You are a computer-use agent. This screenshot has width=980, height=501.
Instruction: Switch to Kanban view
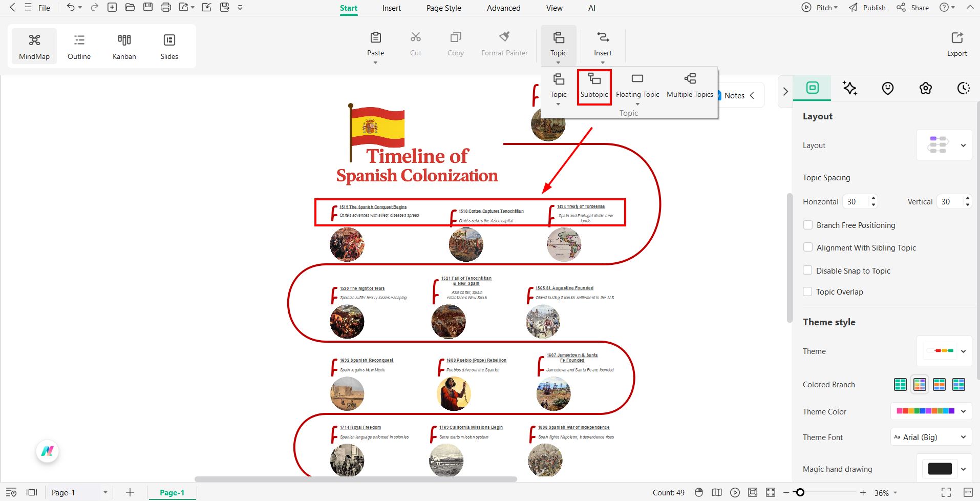[x=124, y=46]
